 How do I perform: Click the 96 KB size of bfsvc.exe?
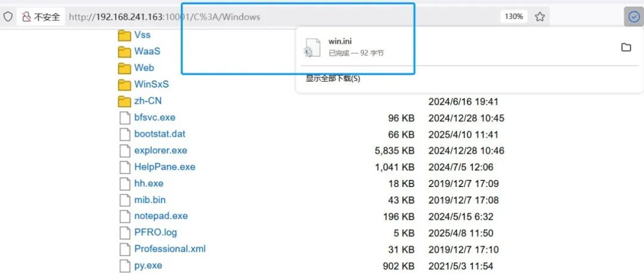tap(401, 118)
